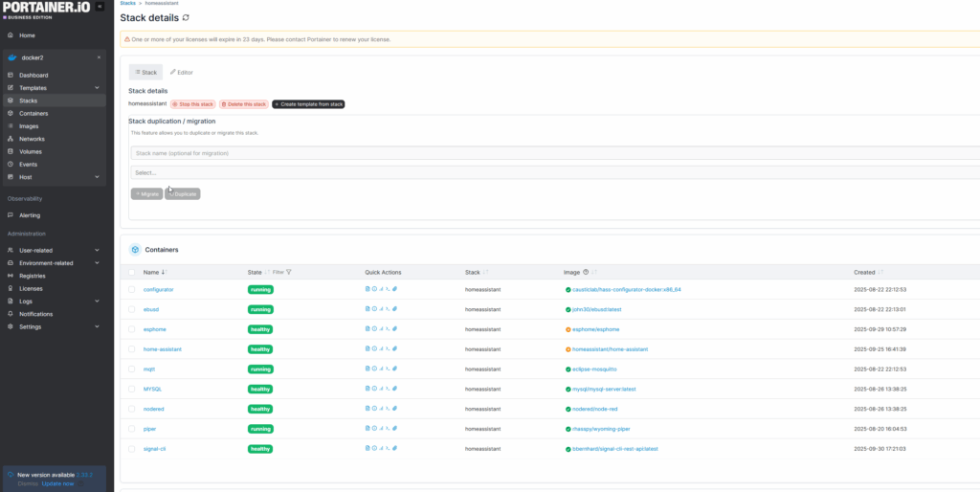Click the help icon next to Image column header
This screenshot has height=492, width=980.
point(586,272)
